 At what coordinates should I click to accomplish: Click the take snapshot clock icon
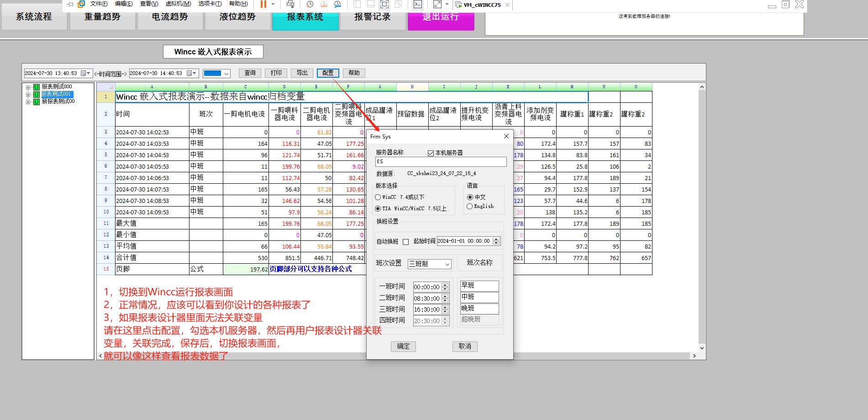click(310, 4)
